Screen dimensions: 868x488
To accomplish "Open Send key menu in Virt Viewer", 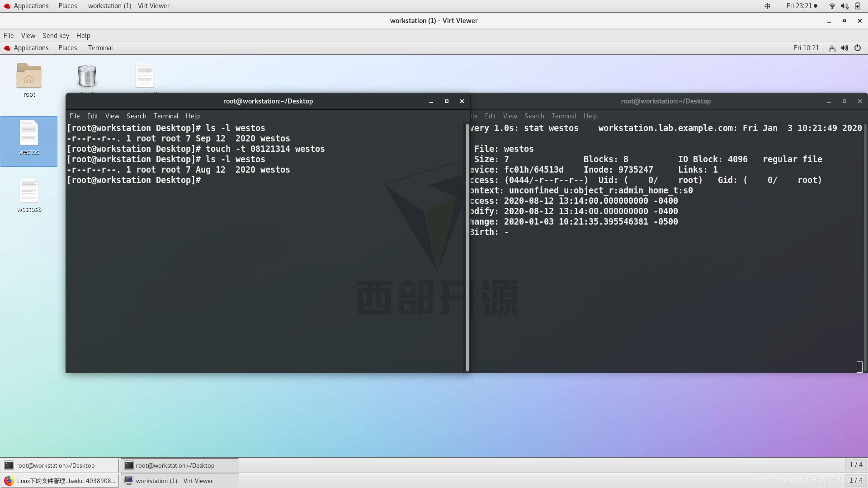I will [x=56, y=36].
